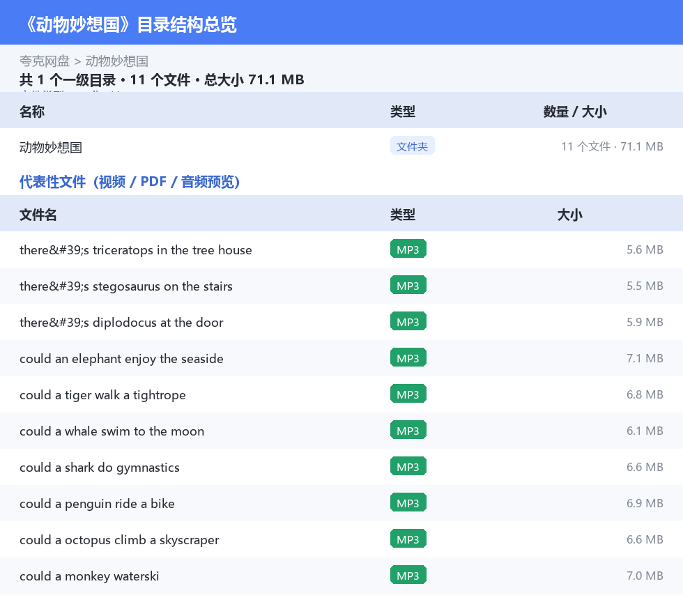Screen dimensions: 683x616
Task: Select file could a monkey waterski
Action: coord(89,576)
